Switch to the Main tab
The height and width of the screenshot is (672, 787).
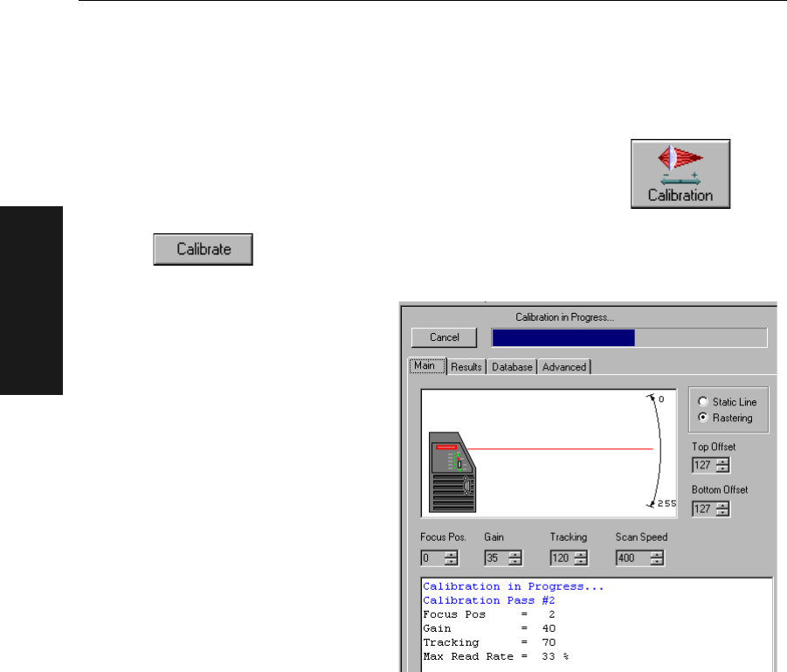pos(426,365)
